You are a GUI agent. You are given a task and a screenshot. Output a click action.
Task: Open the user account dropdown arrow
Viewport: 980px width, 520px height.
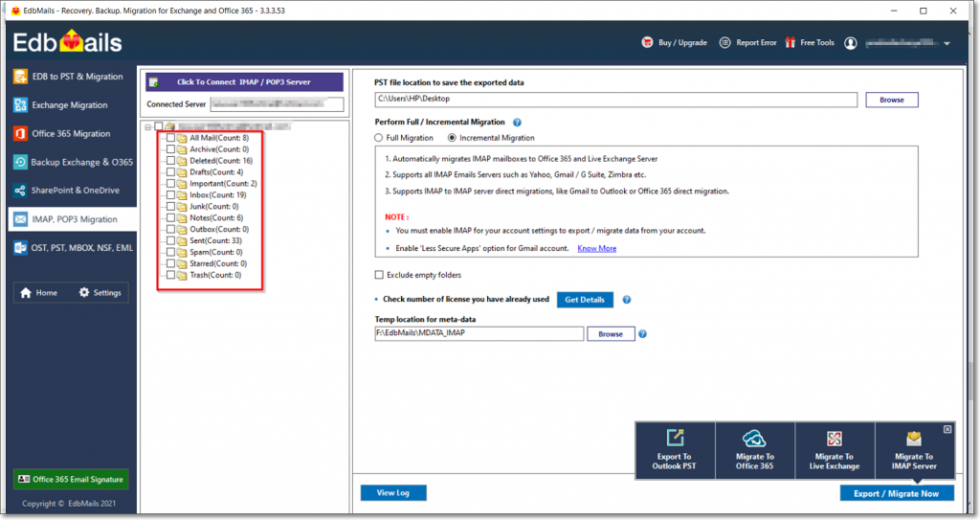click(x=947, y=44)
